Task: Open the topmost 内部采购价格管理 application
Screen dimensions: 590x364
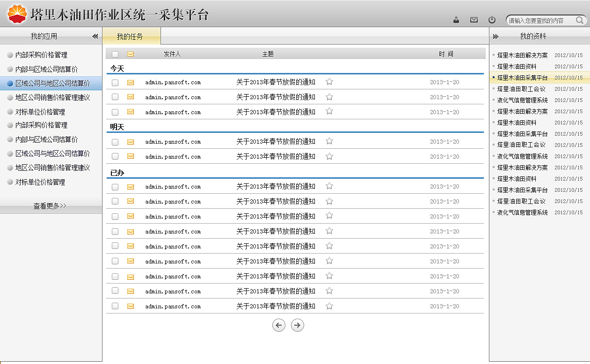Action: point(41,55)
